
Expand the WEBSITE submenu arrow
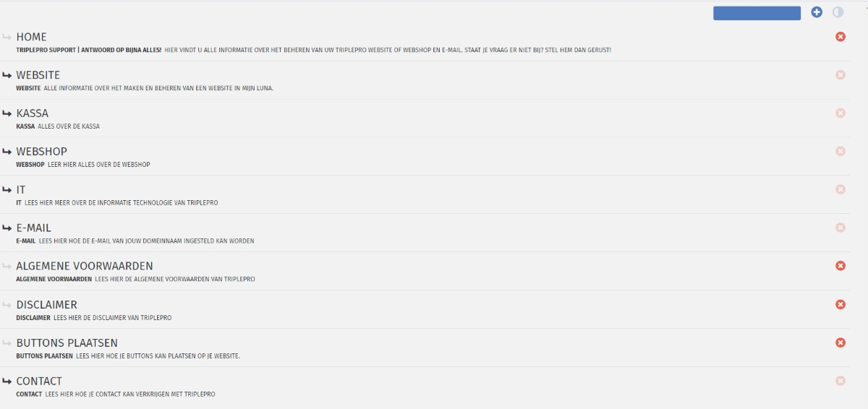pos(7,75)
